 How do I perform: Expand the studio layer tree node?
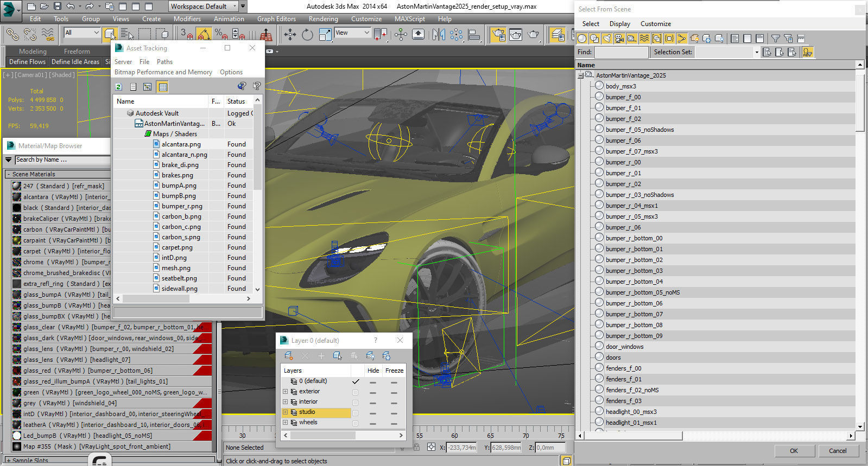[x=285, y=412]
